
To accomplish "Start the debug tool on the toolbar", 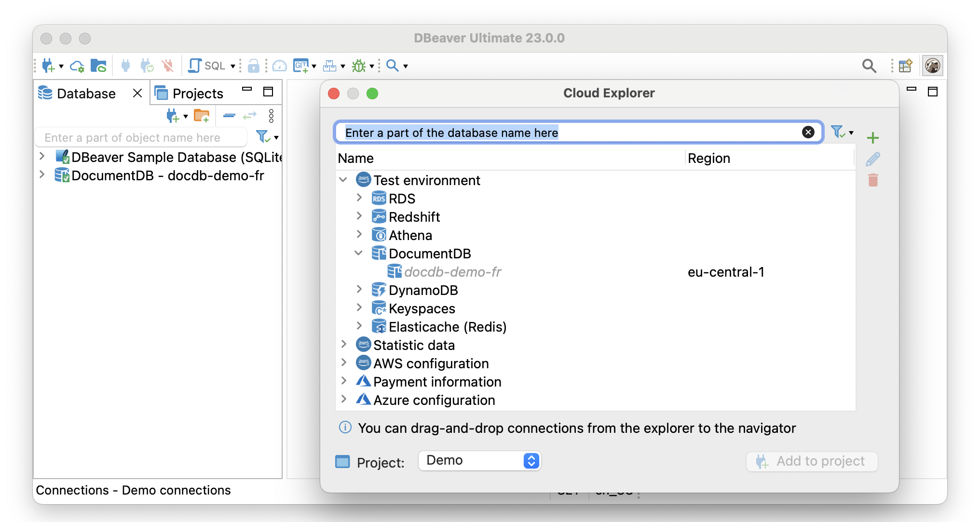I will [359, 66].
